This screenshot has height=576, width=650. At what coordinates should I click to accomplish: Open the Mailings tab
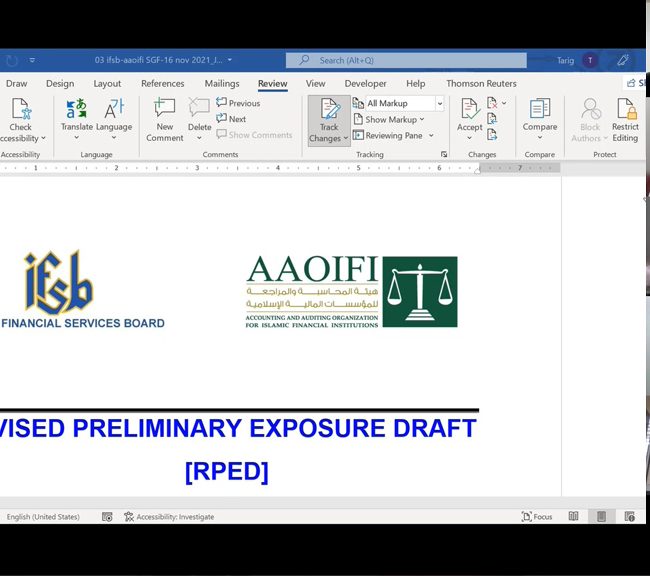222,83
